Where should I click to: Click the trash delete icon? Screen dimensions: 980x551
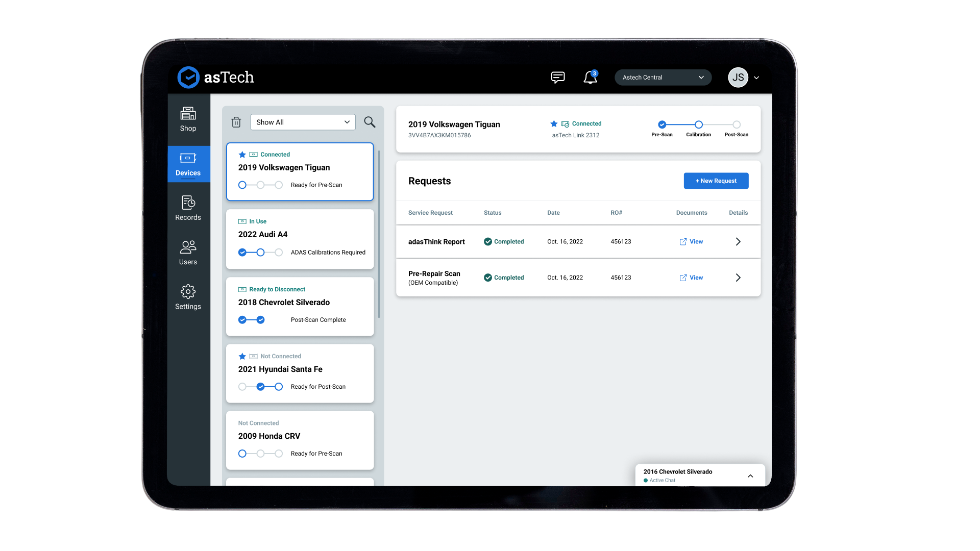pos(236,122)
